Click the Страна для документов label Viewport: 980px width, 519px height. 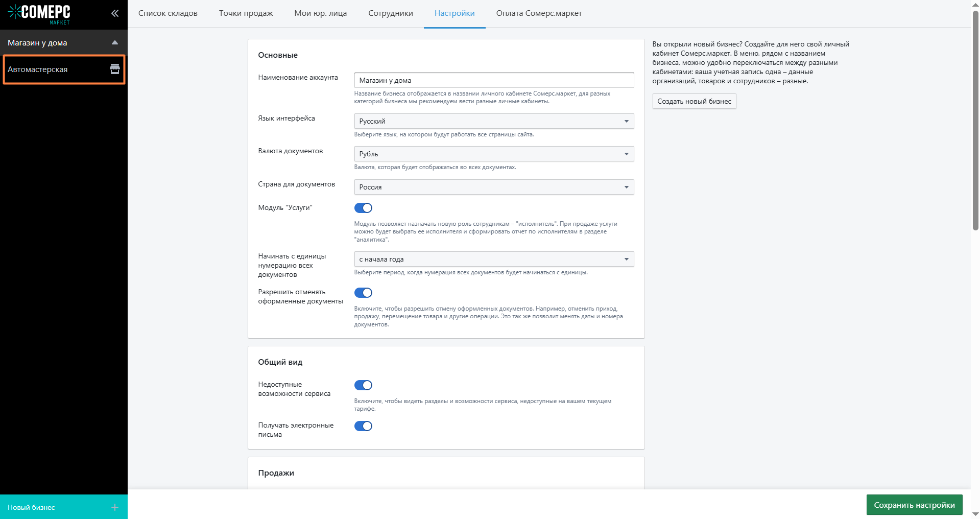[297, 184]
